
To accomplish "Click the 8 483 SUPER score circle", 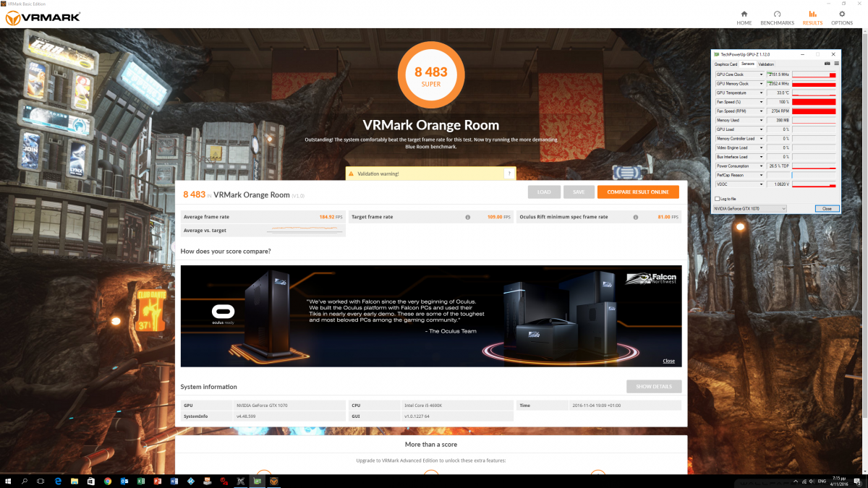I will tap(431, 74).
